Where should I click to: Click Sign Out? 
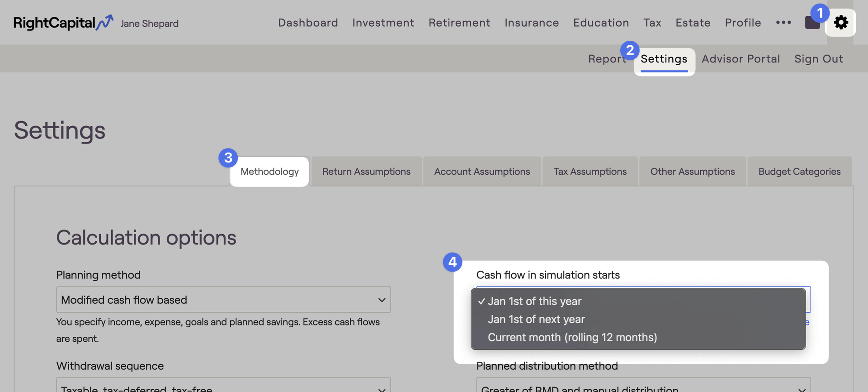click(819, 59)
